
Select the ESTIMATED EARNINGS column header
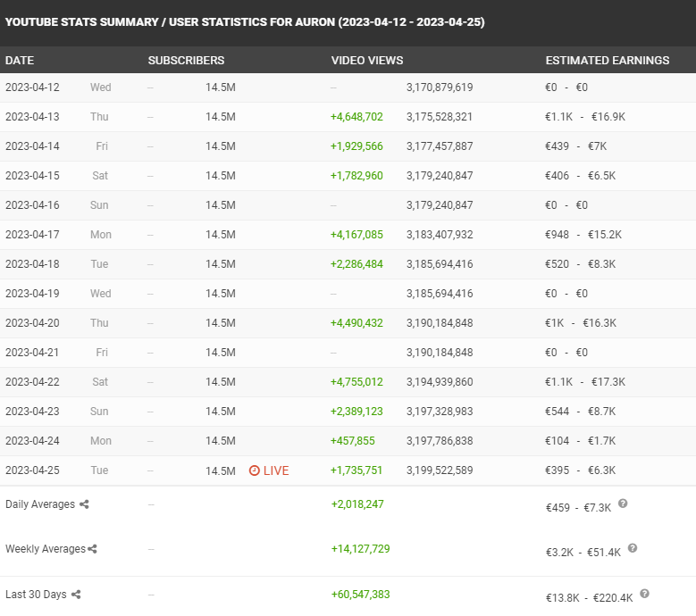608,61
